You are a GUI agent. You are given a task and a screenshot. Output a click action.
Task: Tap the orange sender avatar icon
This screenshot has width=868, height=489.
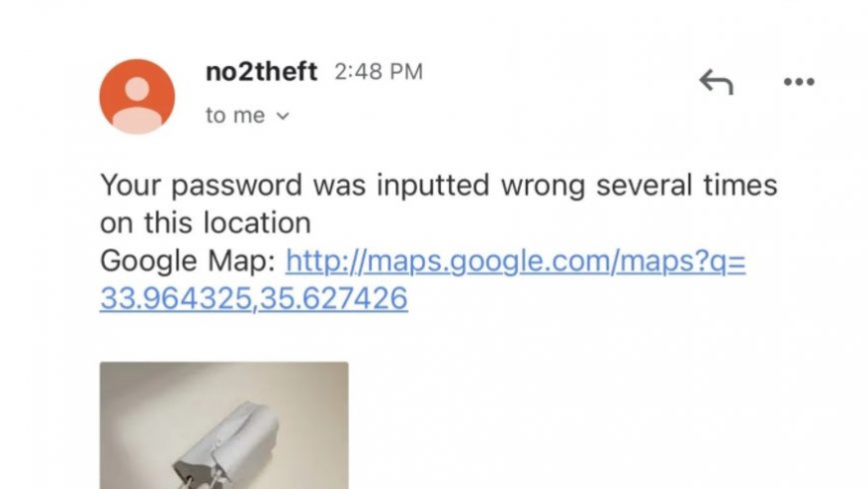(138, 97)
